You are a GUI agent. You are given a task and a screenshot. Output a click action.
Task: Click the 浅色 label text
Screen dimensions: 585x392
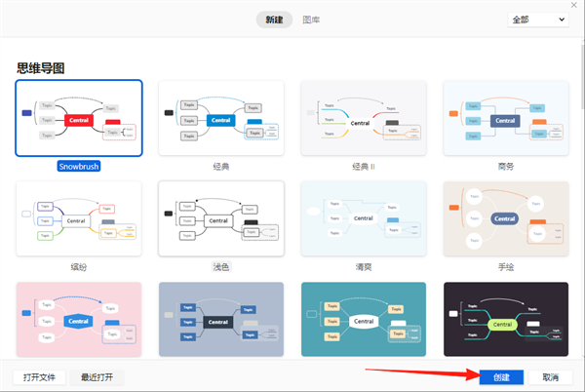[221, 267]
